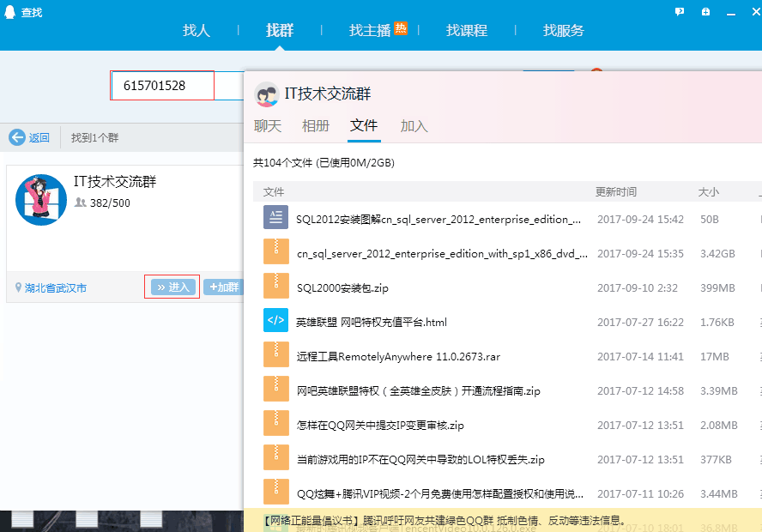This screenshot has height=532, width=762.
Task: Click the location pin icon
Action: (19, 287)
